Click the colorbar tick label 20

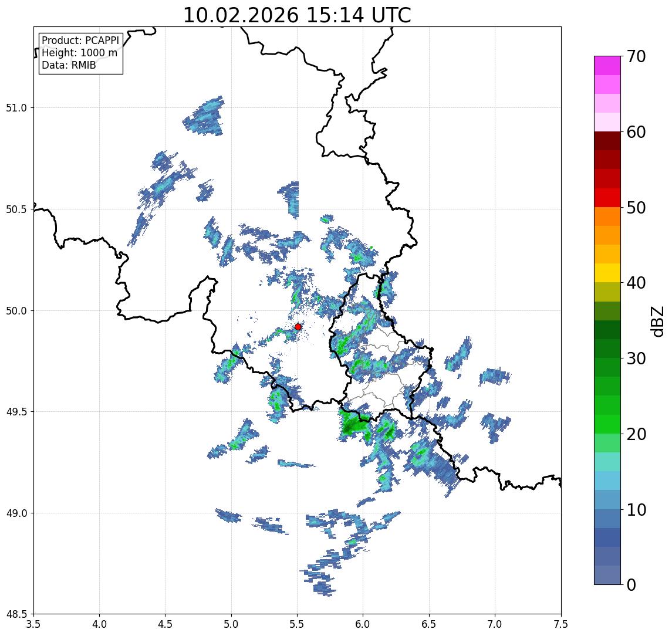pos(636,434)
